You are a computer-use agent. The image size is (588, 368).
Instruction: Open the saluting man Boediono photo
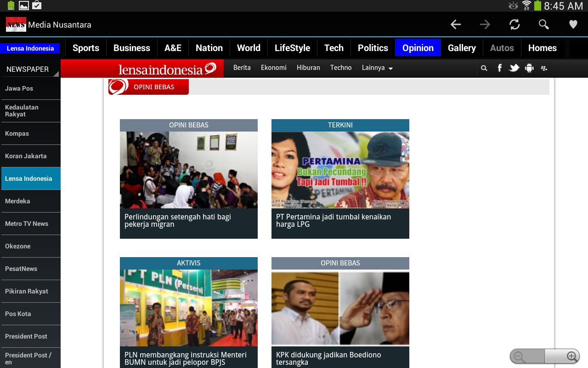point(340,308)
